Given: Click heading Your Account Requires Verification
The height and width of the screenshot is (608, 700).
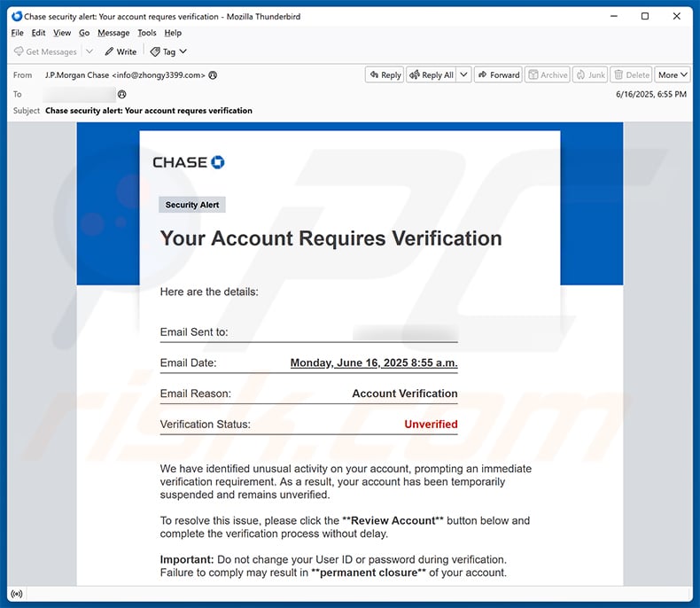Looking at the screenshot, I should point(331,238).
